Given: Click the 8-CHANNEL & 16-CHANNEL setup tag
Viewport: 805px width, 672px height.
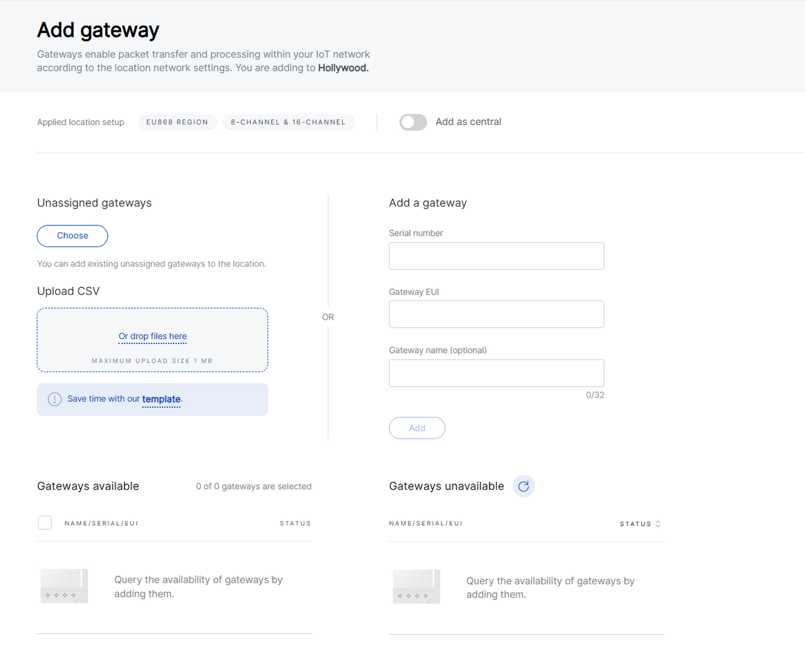Looking at the screenshot, I should [x=288, y=122].
